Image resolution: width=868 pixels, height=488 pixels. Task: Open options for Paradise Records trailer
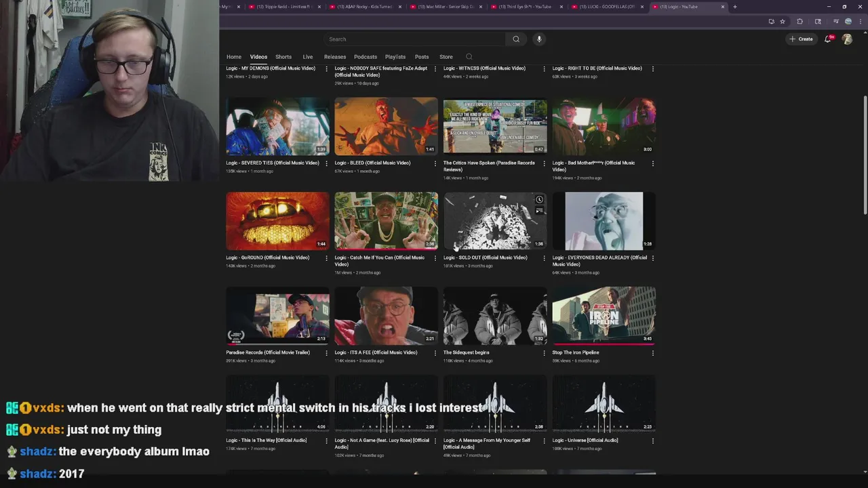coord(326,353)
